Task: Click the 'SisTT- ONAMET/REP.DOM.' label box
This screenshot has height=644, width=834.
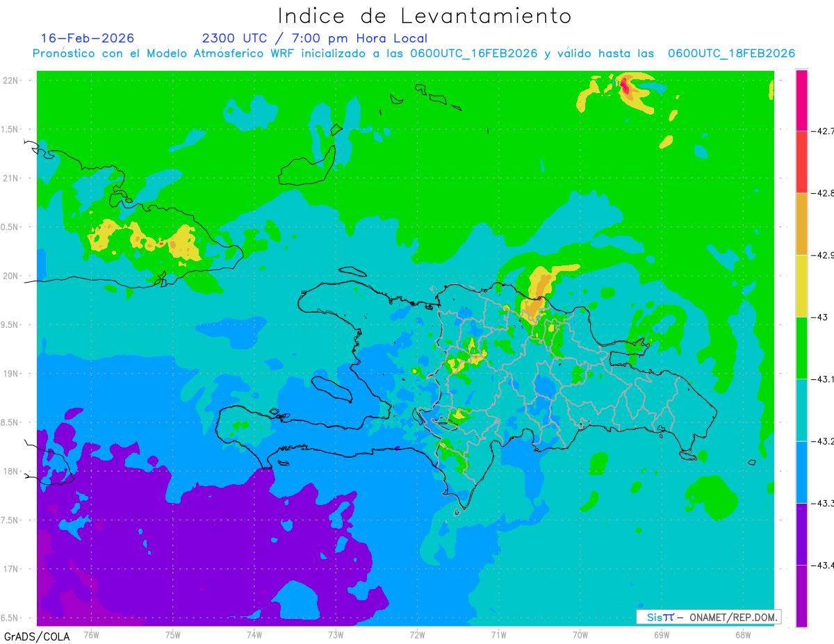Action: [709, 617]
